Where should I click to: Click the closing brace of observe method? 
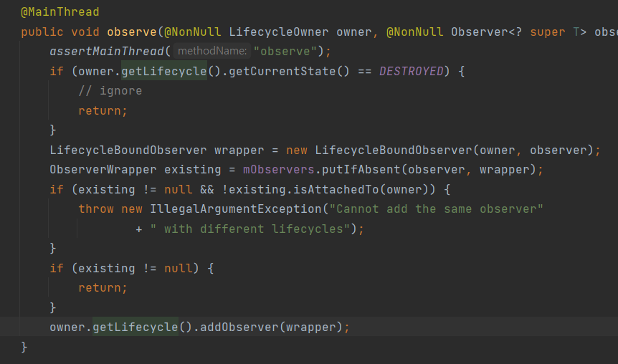click(x=24, y=347)
